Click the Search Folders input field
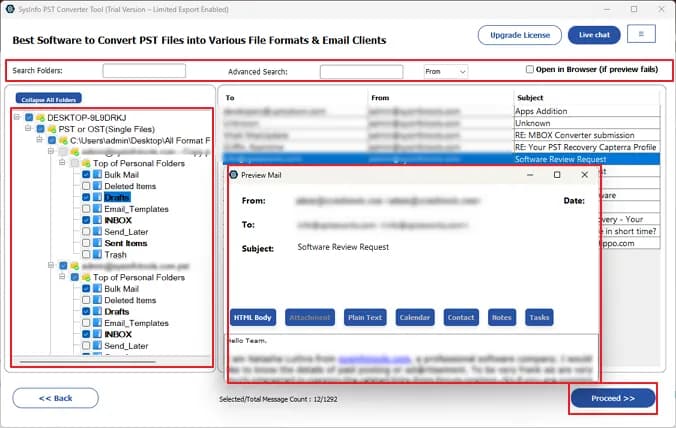676x428 pixels. (144, 71)
